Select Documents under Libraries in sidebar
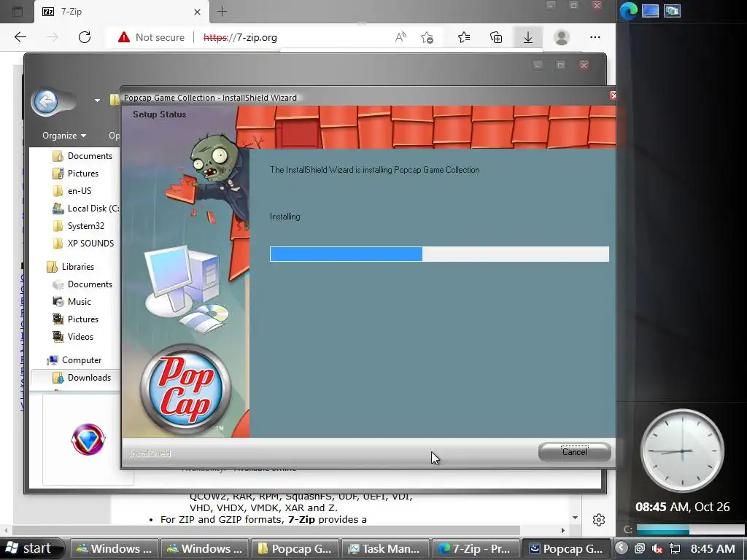The width and height of the screenshot is (747, 560). point(82,284)
